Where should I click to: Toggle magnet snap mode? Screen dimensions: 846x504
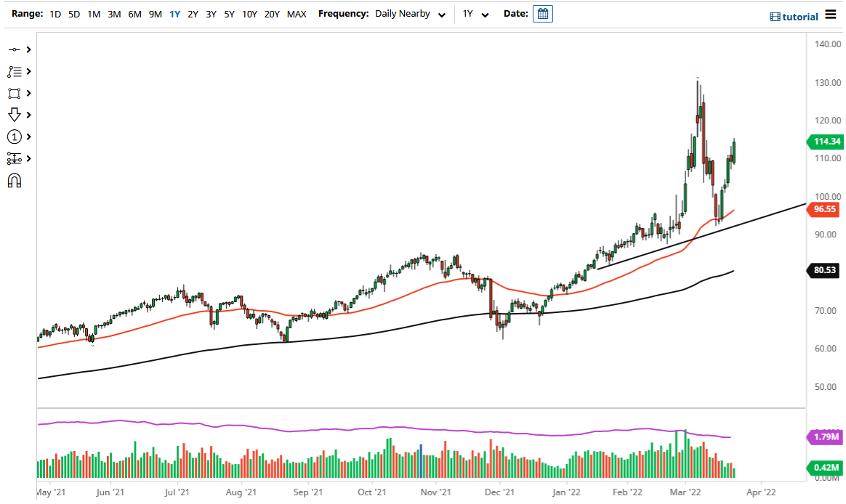(15, 180)
